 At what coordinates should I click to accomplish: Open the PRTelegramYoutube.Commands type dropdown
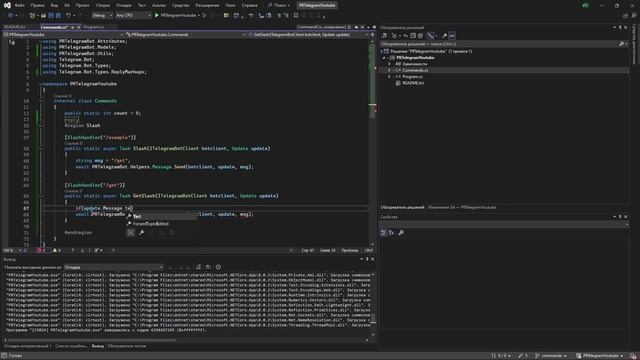click(x=185, y=35)
